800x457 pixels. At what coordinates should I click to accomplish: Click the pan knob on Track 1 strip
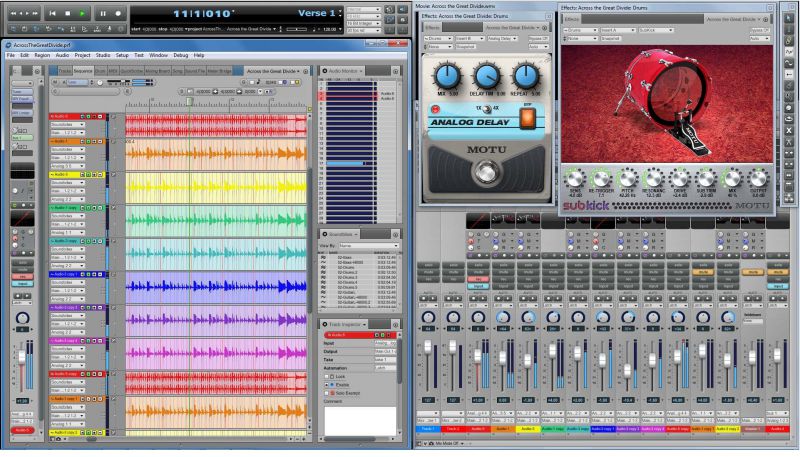(x=428, y=317)
